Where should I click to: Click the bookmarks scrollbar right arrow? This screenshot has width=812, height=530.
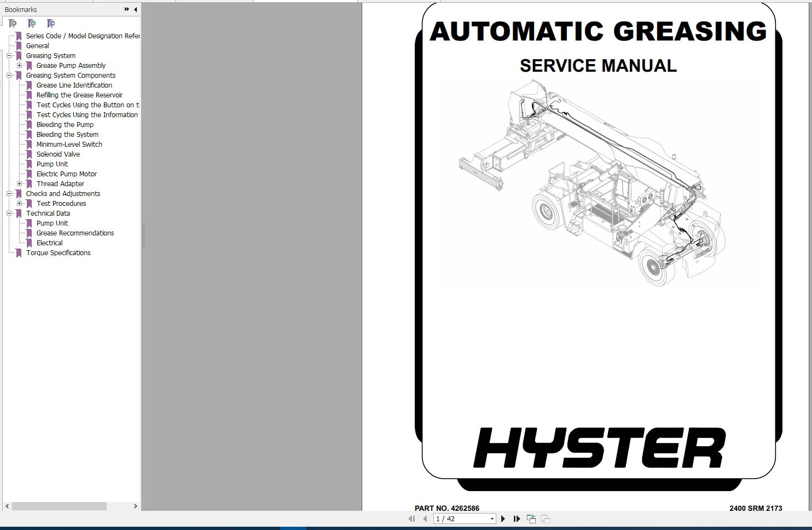click(x=135, y=506)
